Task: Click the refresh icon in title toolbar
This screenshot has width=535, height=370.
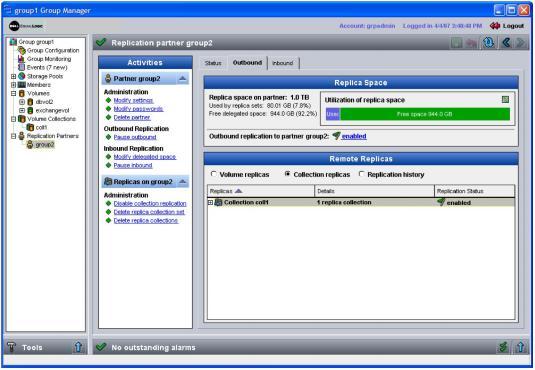Action: pos(489,43)
